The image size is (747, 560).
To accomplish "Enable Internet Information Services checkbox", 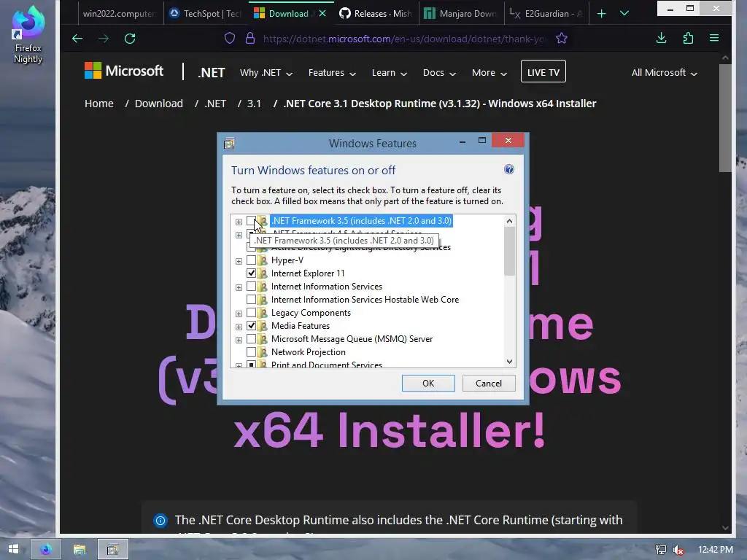I will (x=251, y=286).
